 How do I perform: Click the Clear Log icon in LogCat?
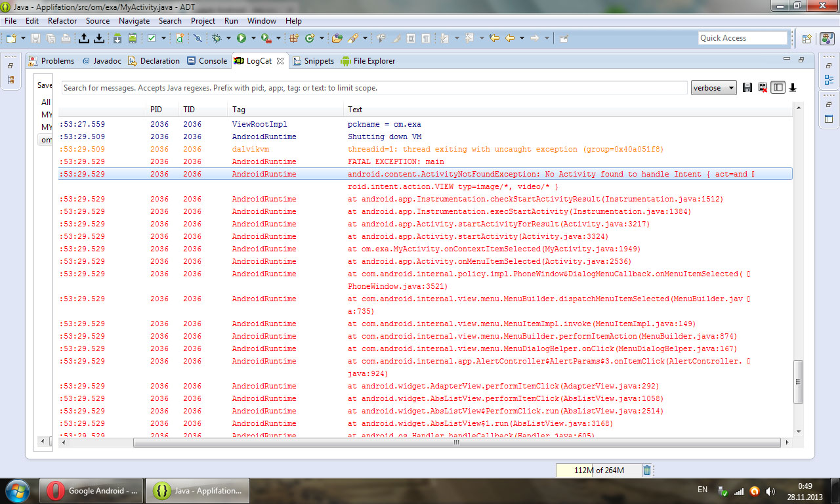763,87
